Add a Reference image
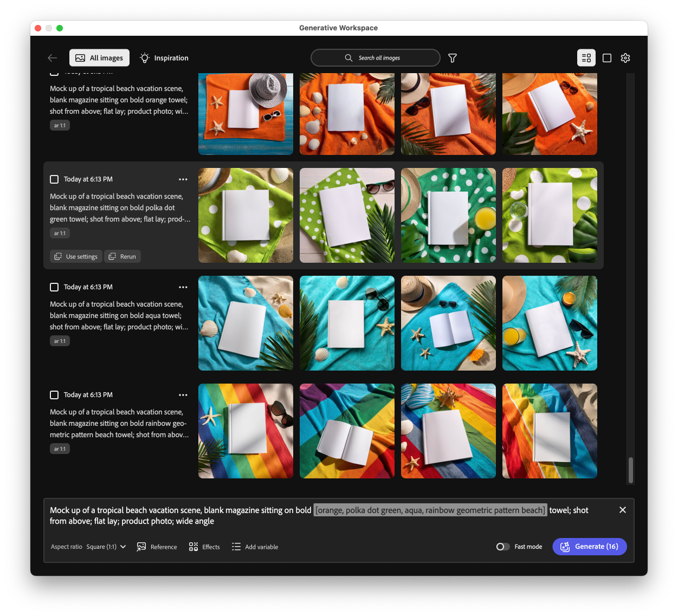This screenshot has width=678, height=616. coord(157,547)
